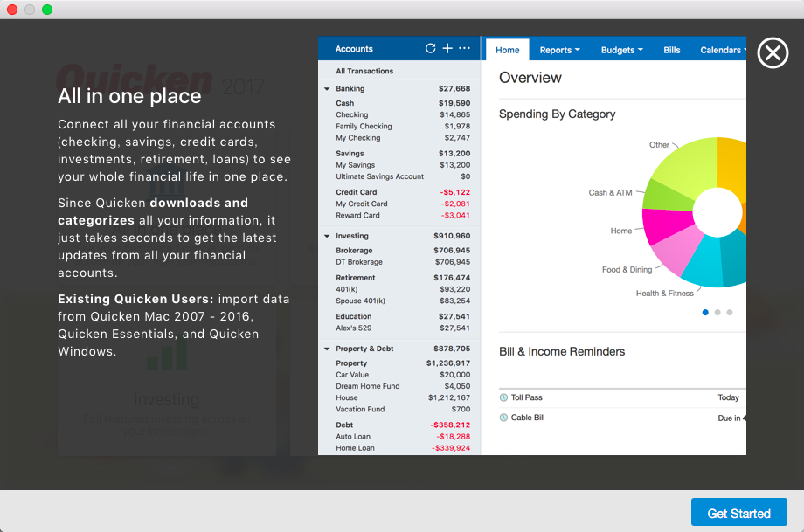Screen dimensions: 804x532
Task: Click the Education group heading
Action: (354, 317)
